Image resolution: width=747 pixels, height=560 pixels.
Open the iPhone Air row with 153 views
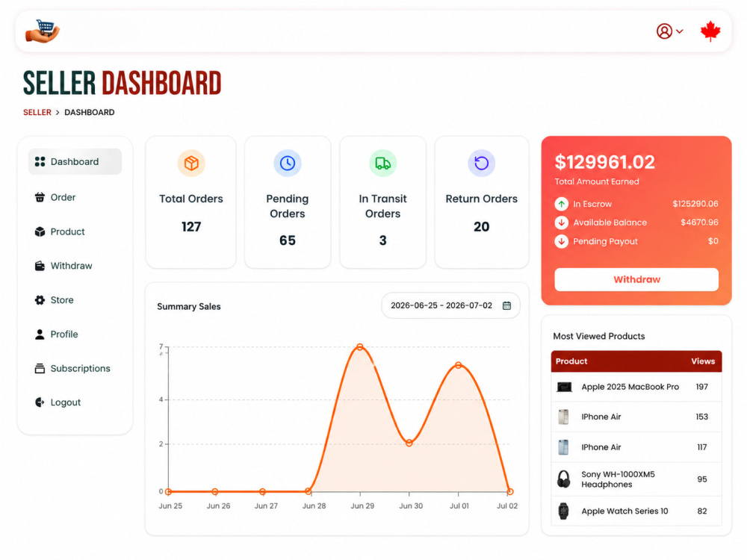click(x=636, y=417)
